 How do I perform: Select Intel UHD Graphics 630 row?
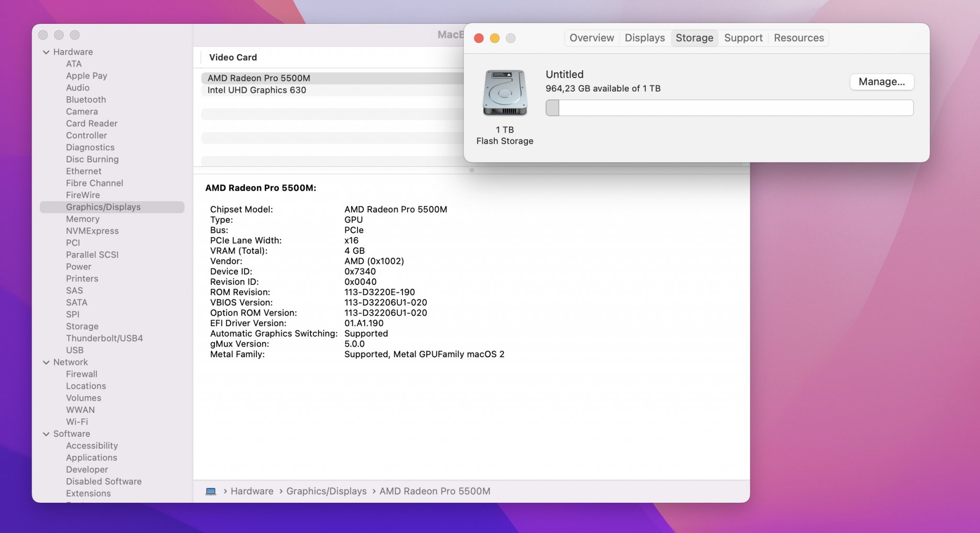(257, 90)
